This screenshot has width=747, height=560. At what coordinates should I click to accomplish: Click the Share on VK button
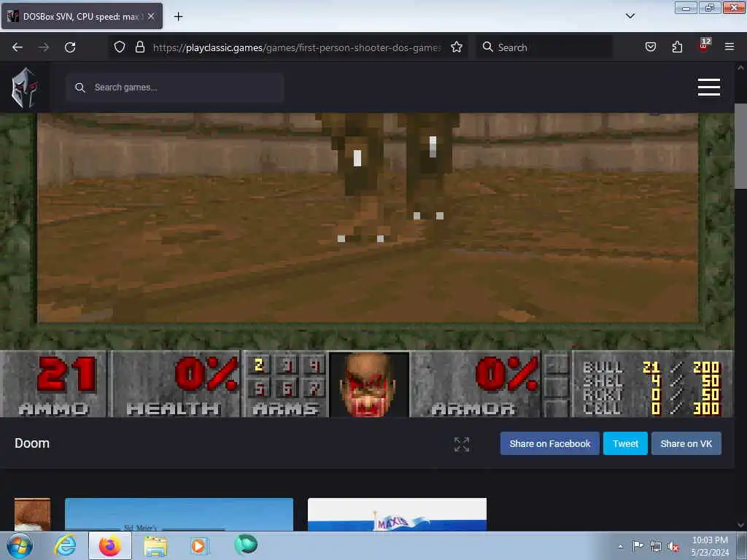pyautogui.click(x=686, y=443)
